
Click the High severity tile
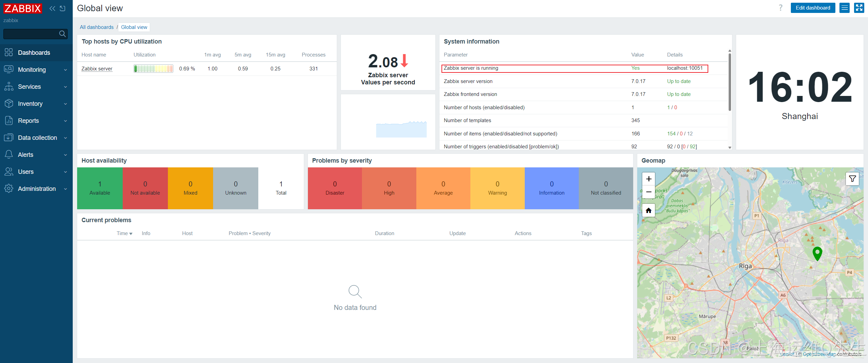[389, 188]
